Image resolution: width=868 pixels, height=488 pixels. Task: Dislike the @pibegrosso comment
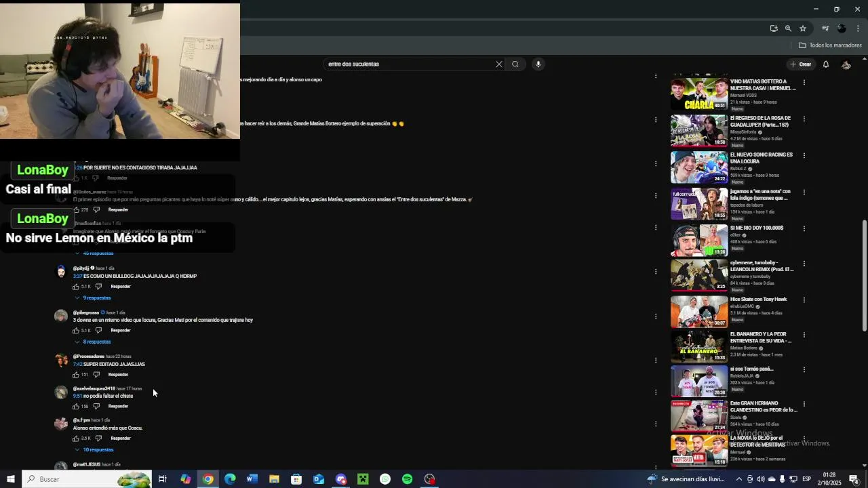pos(98,331)
